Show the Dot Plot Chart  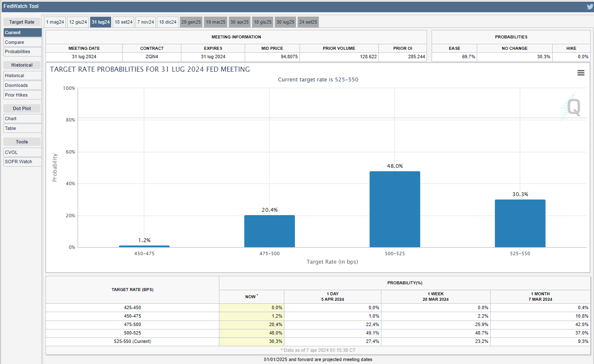[22, 119]
